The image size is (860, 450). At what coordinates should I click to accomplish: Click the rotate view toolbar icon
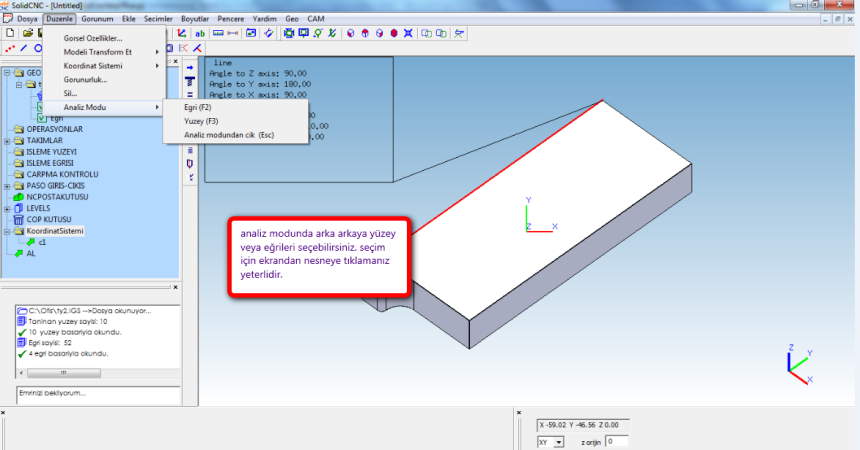click(x=269, y=33)
